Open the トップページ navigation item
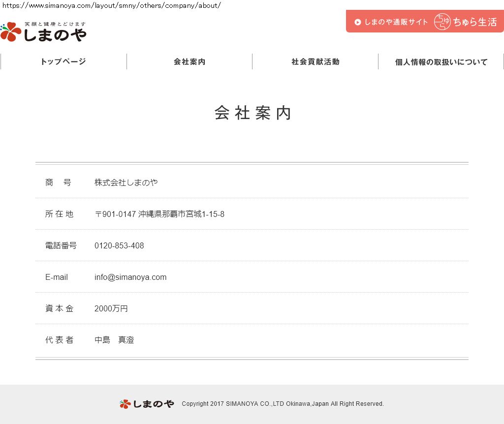The width and height of the screenshot is (504, 424). pyautogui.click(x=63, y=61)
